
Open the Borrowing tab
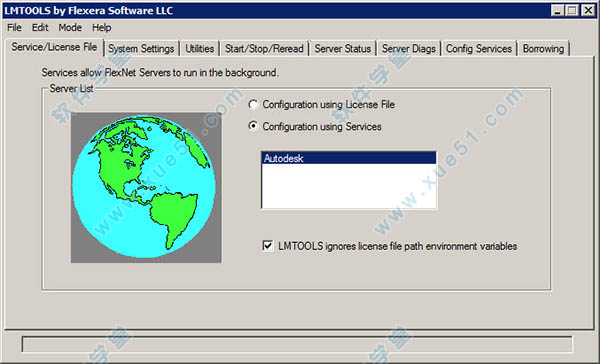(543, 49)
